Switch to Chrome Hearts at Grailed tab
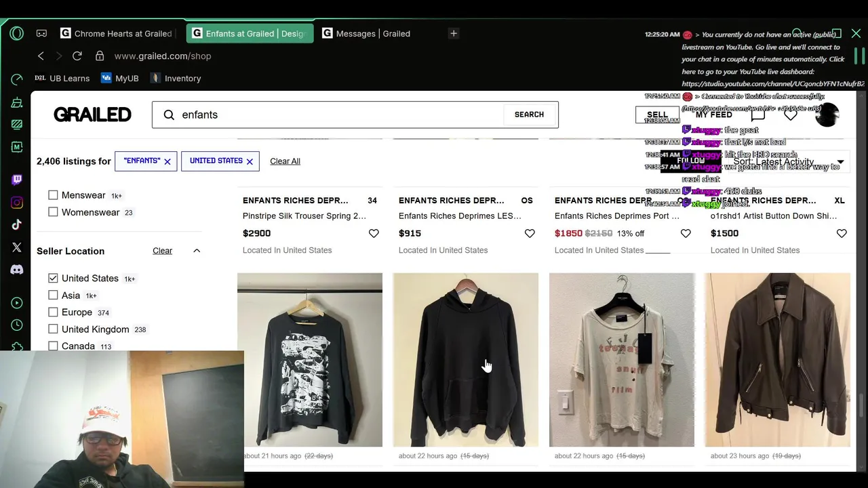The image size is (868, 488). point(116,33)
